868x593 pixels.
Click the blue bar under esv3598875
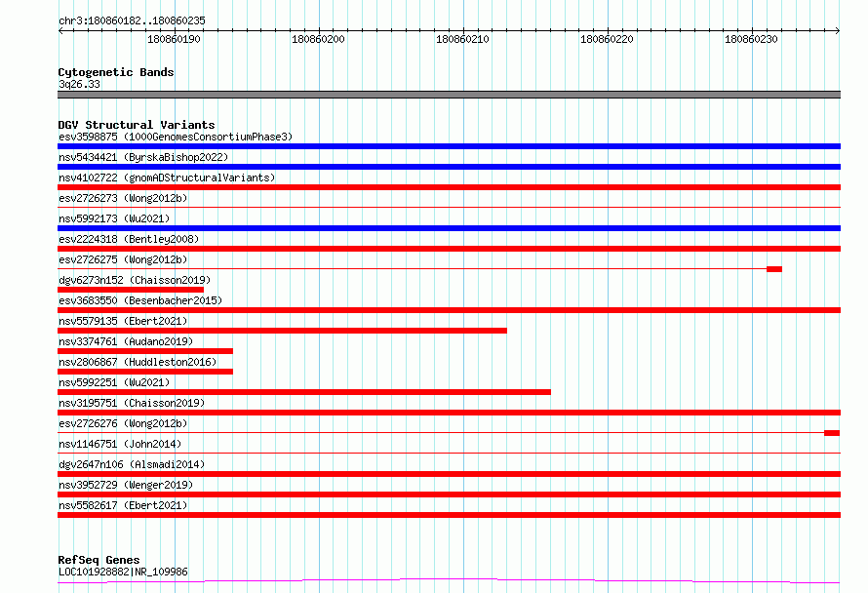click(x=449, y=146)
